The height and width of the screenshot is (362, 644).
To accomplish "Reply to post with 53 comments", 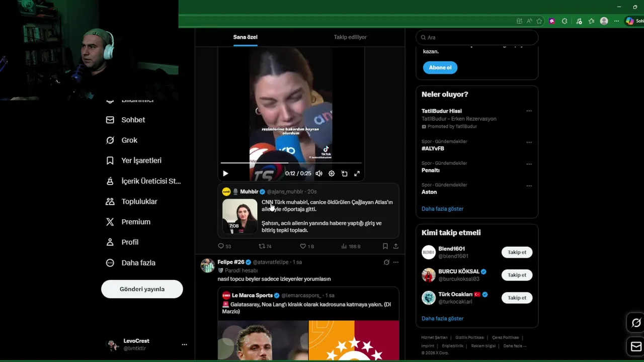I will pos(224,246).
